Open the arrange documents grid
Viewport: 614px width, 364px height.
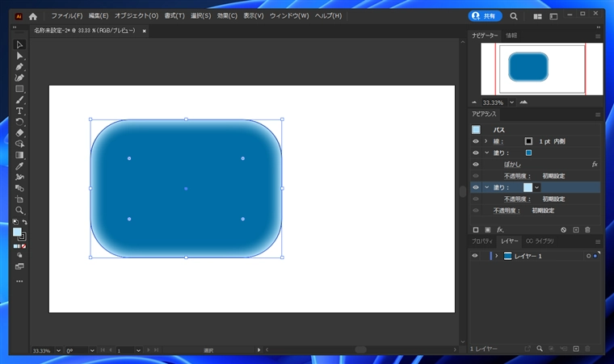coord(537,16)
